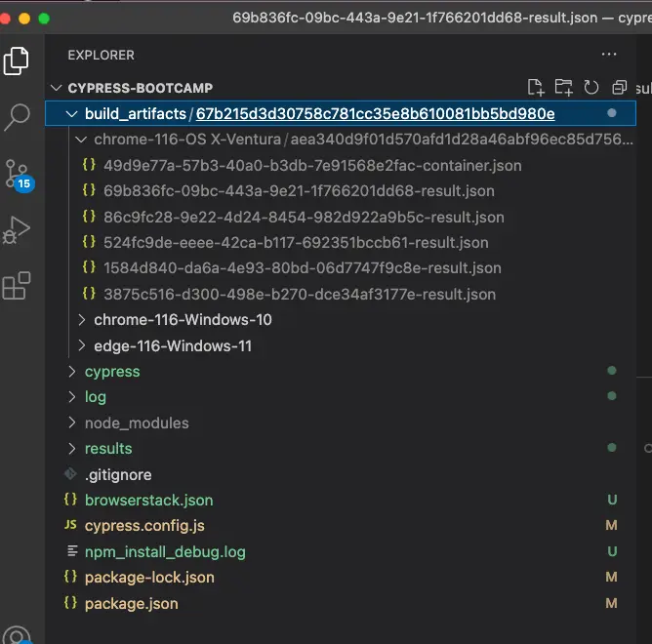
Task: Collapse all folders in Explorer
Action: click(619, 88)
